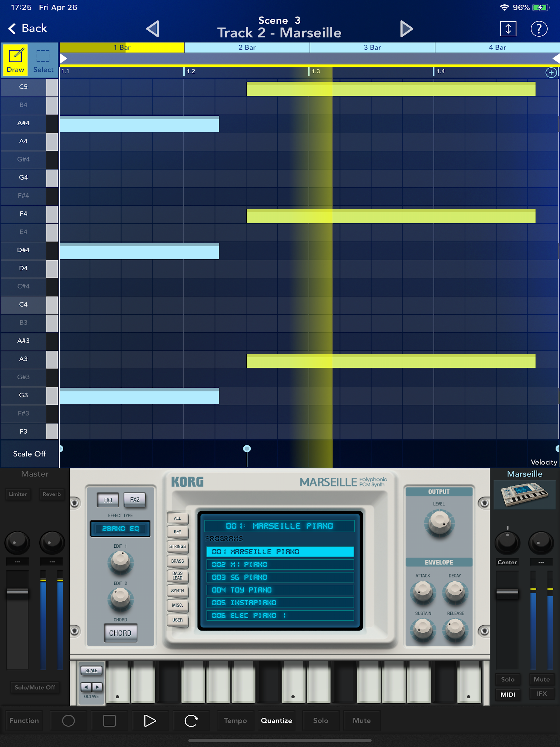
Task: Open the 2BAND EQ effect type selector
Action: [120, 529]
